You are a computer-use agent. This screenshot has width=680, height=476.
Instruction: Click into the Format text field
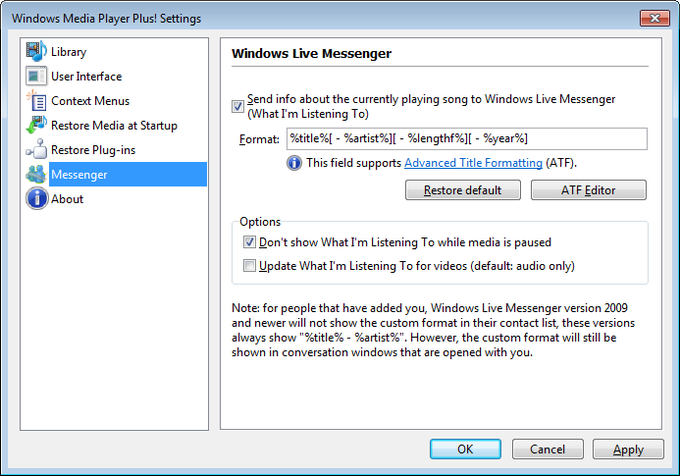click(x=467, y=139)
